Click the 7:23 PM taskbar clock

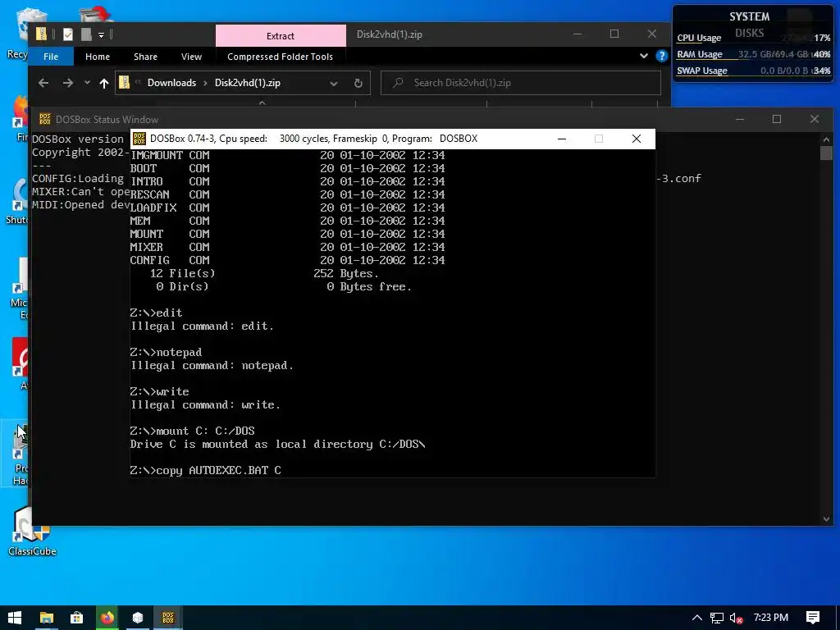click(771, 618)
